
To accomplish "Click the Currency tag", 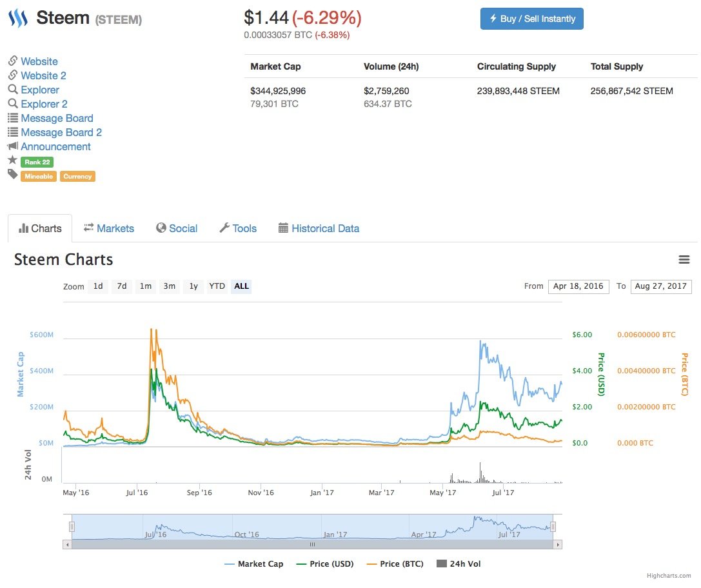I will [77, 177].
